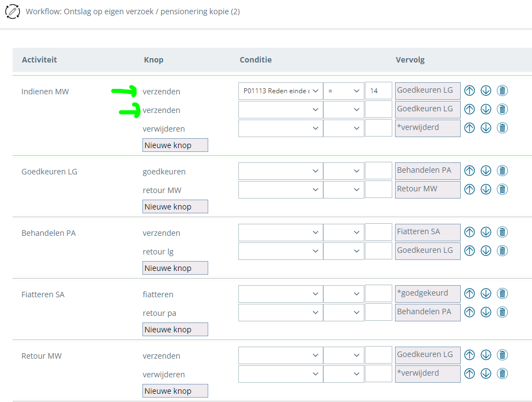Move Retour MW verwijderen row up
This screenshot has height=402, width=532.
tap(469, 373)
